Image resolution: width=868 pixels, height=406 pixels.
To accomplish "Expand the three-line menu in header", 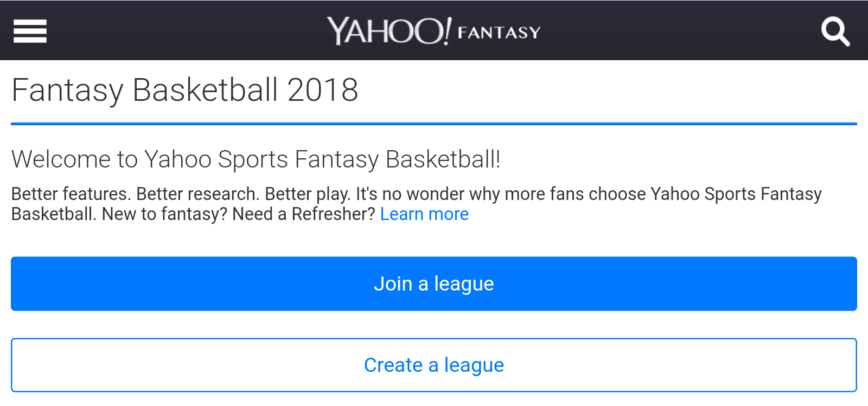I will (30, 31).
